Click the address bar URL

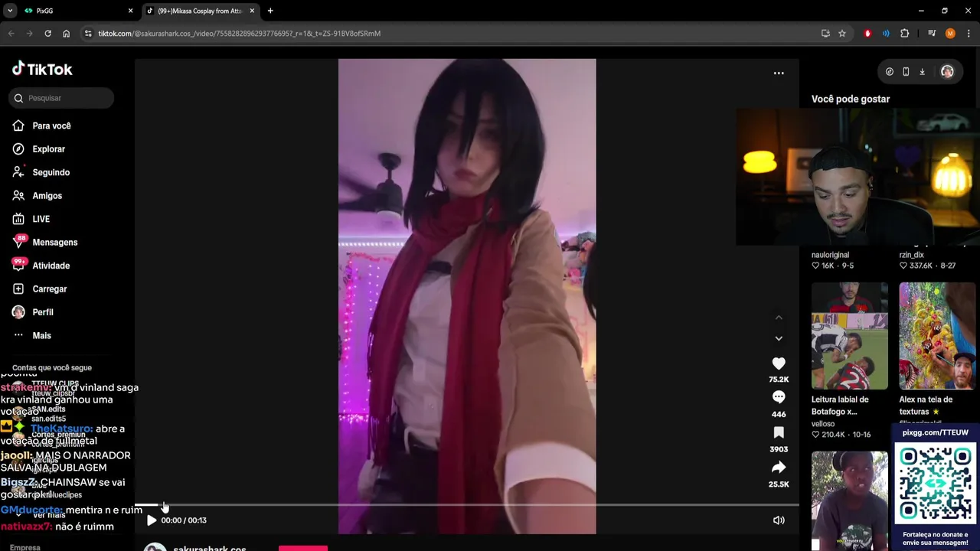[x=239, y=34]
